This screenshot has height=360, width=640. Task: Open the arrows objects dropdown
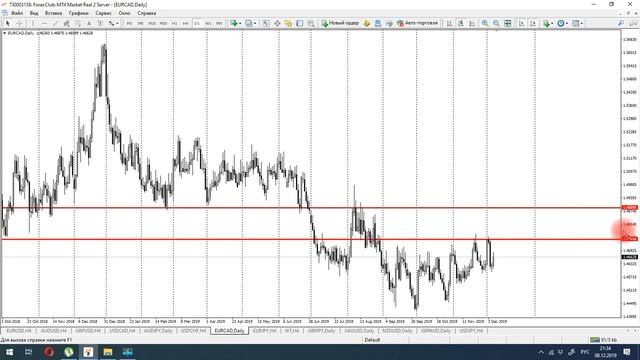(x=113, y=23)
